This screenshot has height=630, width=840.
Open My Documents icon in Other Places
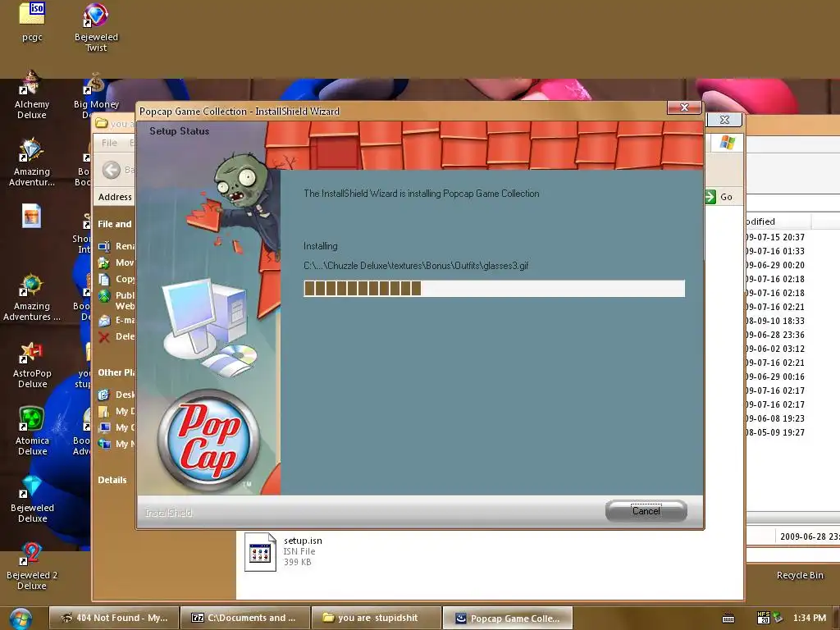tap(104, 412)
